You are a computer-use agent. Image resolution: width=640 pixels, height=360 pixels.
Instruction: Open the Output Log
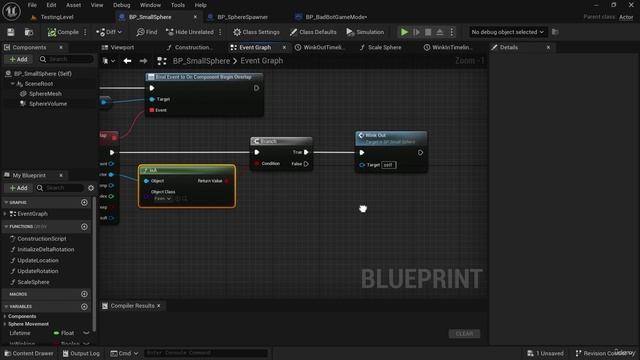[x=81, y=353]
